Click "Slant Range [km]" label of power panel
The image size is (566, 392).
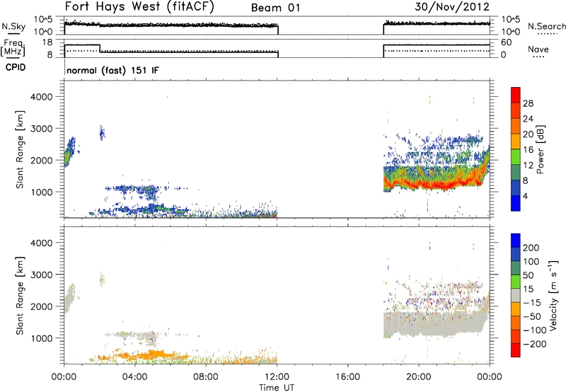(20, 149)
